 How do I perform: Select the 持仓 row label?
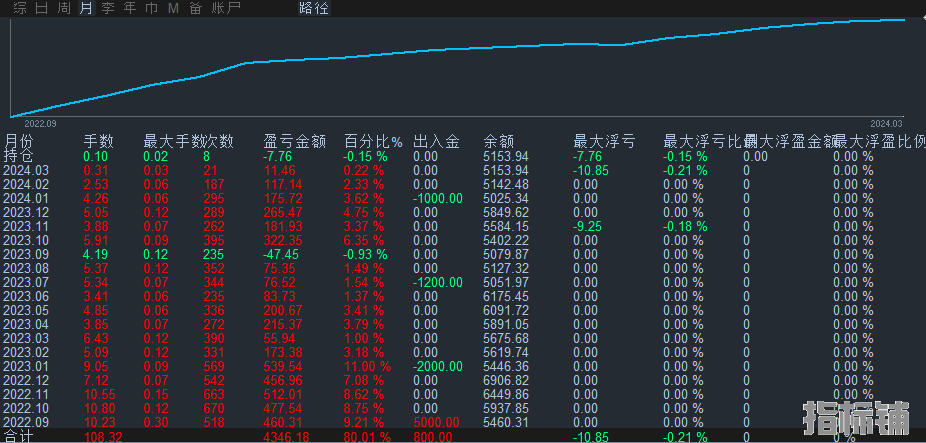pyautogui.click(x=19, y=157)
